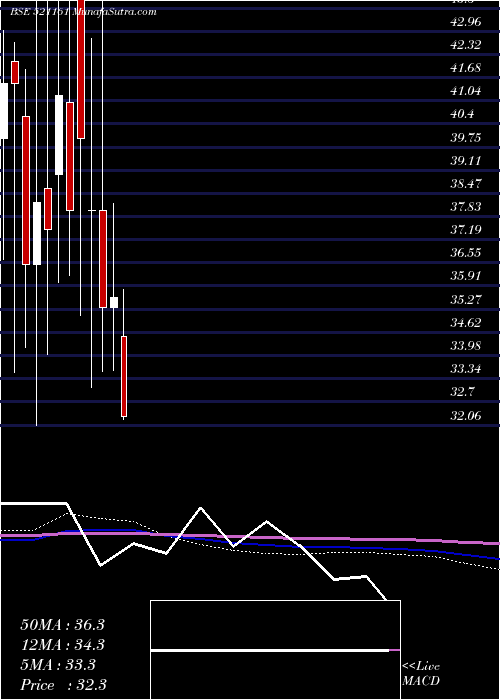The width and height of the screenshot is (500, 700).
Task: Click the 38.47 price axis label
Action: (466, 183)
